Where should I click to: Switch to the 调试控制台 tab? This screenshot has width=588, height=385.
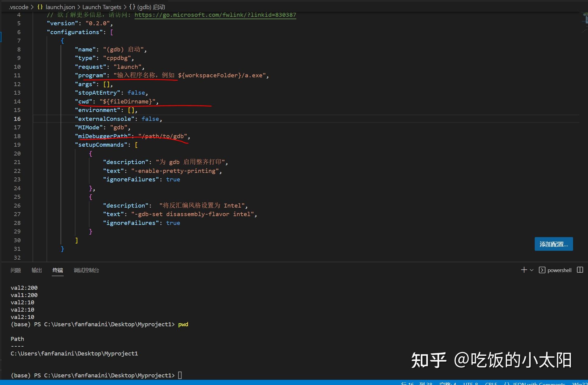[x=86, y=270]
